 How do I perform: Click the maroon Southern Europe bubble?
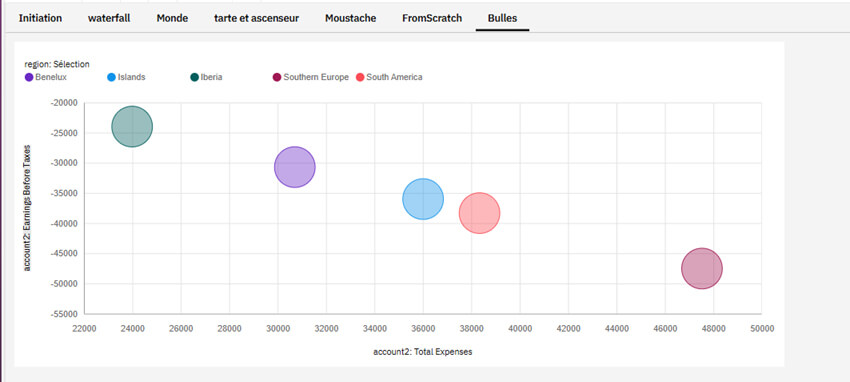(702, 268)
